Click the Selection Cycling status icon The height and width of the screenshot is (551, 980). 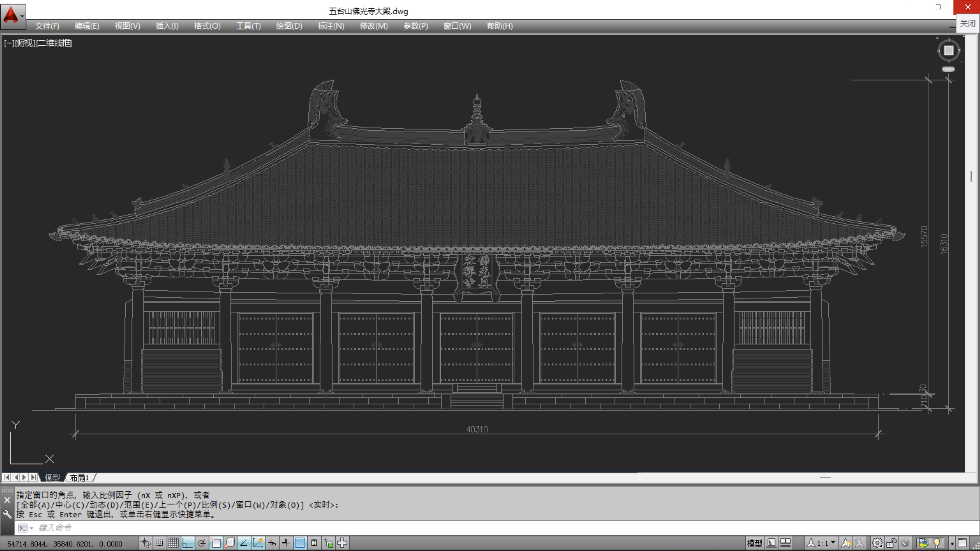coord(328,543)
